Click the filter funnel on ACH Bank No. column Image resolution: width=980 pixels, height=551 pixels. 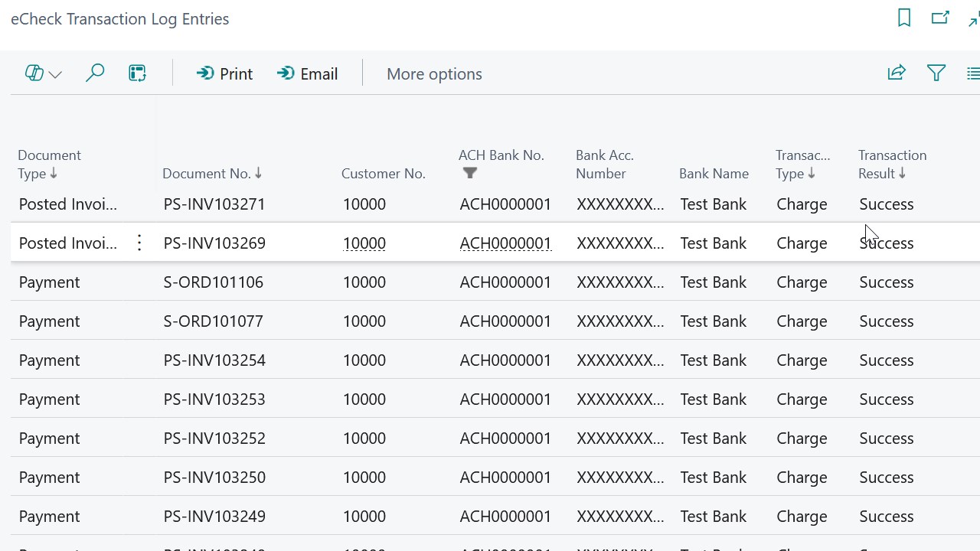[x=470, y=173]
